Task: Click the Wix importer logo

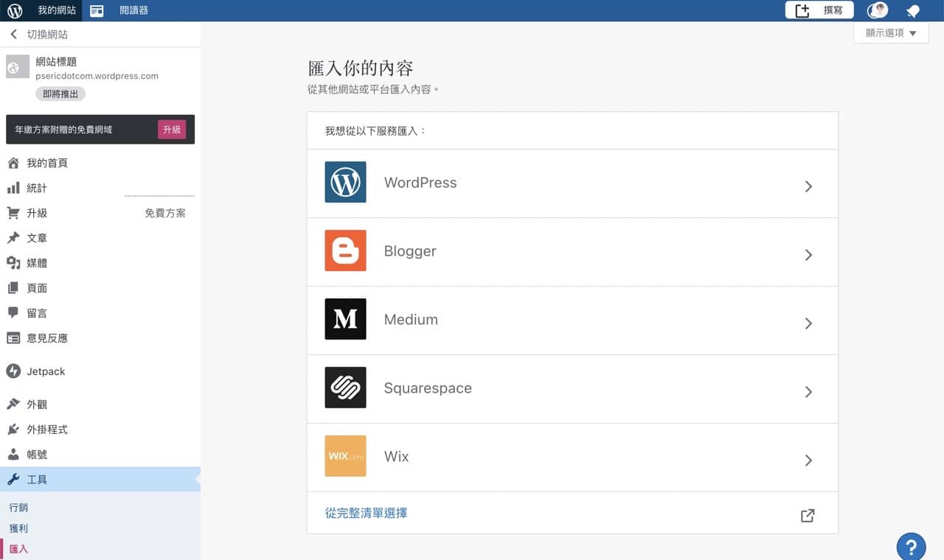Action: (345, 456)
